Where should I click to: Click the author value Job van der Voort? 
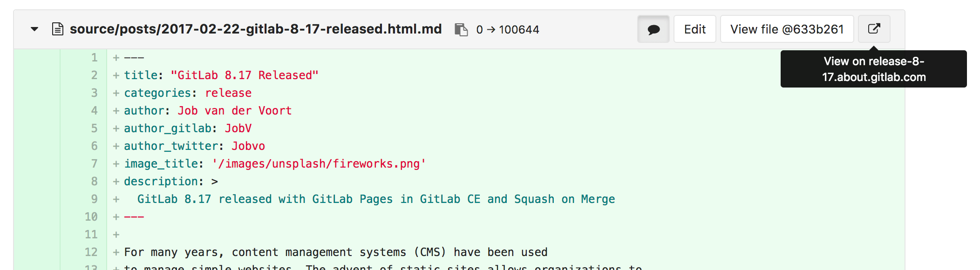[x=234, y=110]
